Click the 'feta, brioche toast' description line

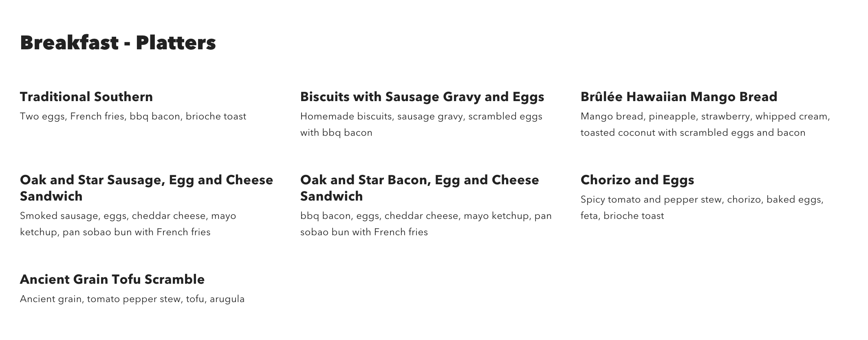(622, 216)
